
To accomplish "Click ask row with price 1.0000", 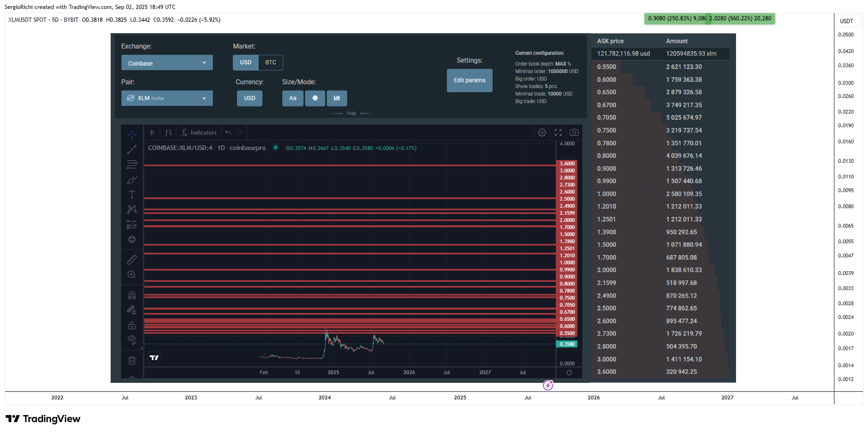I will click(660, 194).
